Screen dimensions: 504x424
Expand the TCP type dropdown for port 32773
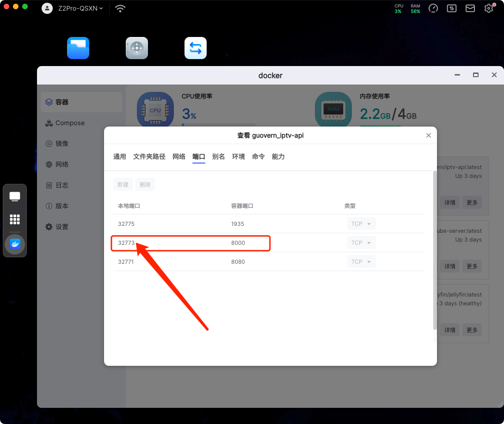coord(361,243)
